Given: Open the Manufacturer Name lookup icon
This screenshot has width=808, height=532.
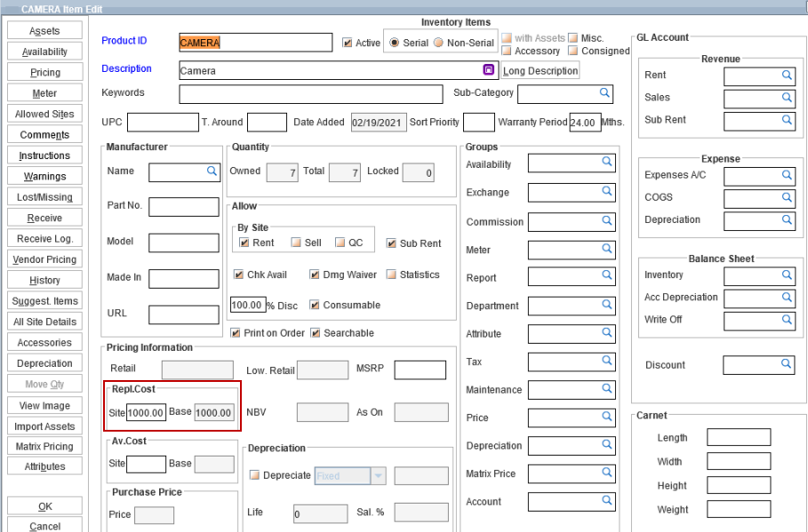Looking at the screenshot, I should (x=212, y=171).
